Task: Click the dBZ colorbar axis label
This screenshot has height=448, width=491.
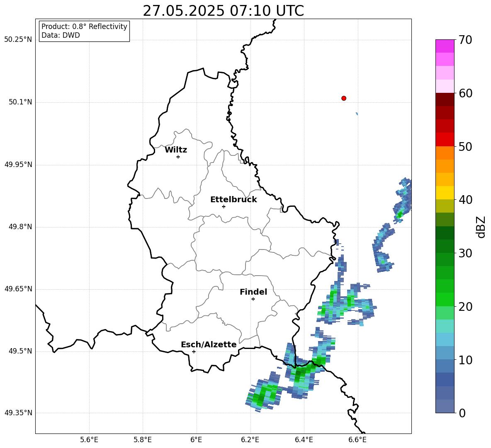Action: click(481, 227)
